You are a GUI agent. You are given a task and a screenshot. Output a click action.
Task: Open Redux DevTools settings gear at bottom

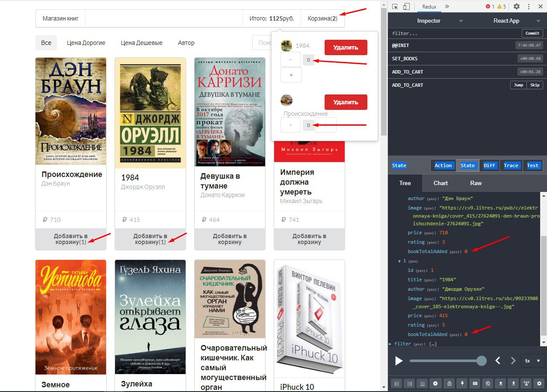540,383
